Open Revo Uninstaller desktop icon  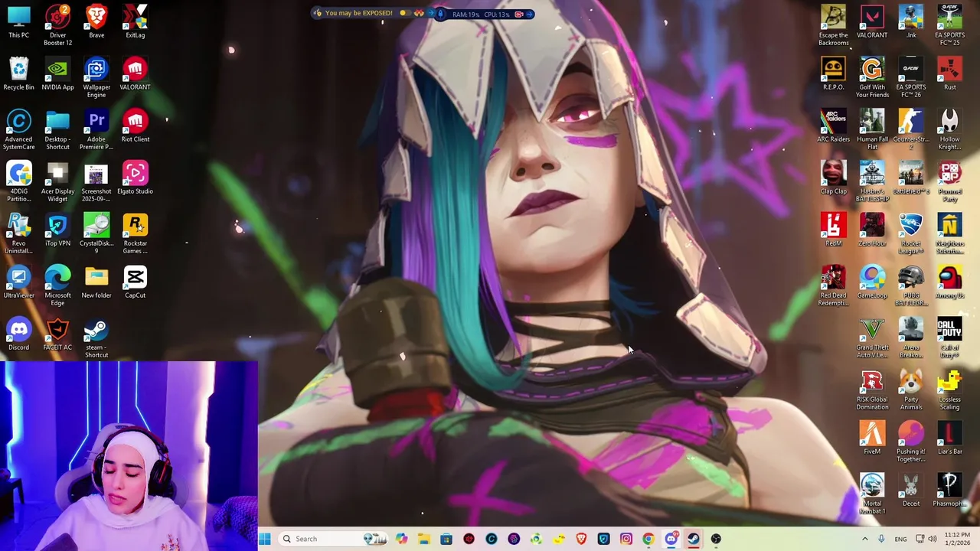(x=18, y=233)
